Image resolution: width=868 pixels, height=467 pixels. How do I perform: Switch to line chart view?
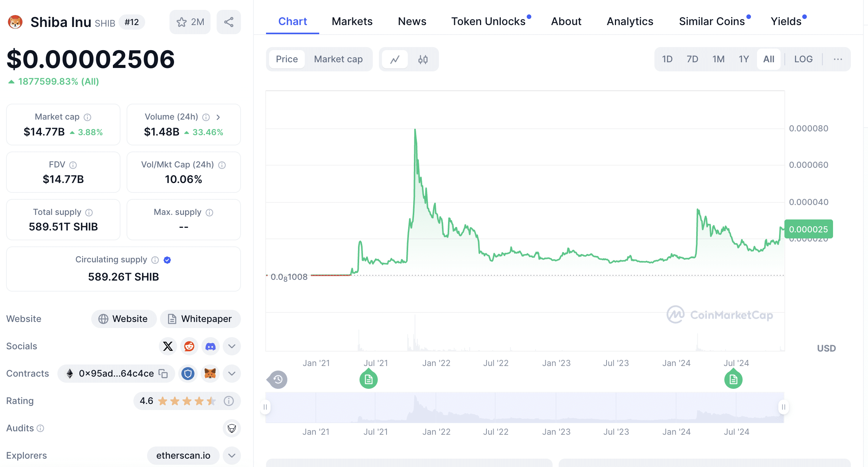[x=395, y=59]
